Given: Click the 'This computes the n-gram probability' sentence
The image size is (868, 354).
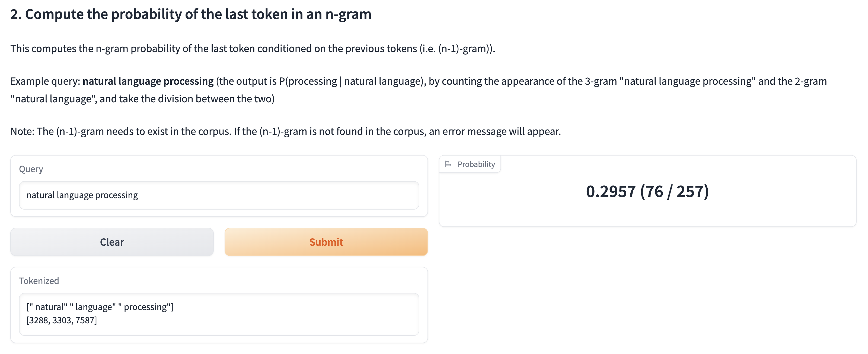Looking at the screenshot, I should coord(253,49).
